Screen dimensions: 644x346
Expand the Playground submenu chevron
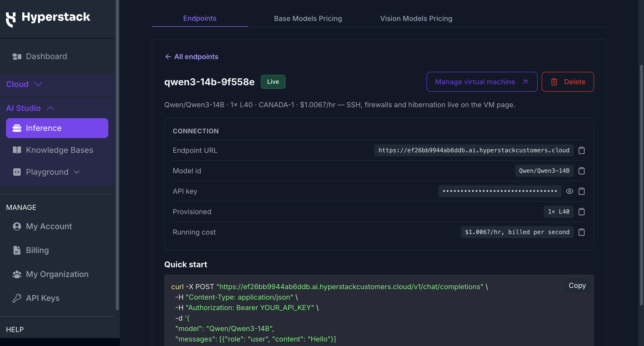tap(77, 172)
